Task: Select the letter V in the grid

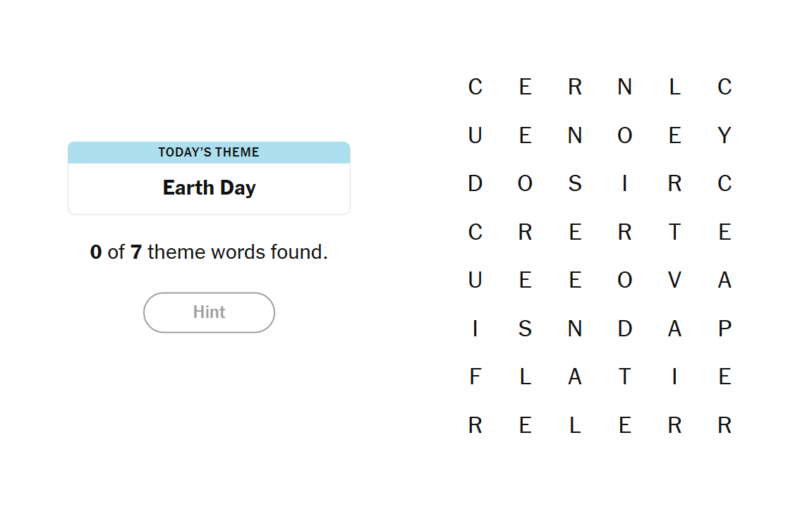Action: [675, 281]
